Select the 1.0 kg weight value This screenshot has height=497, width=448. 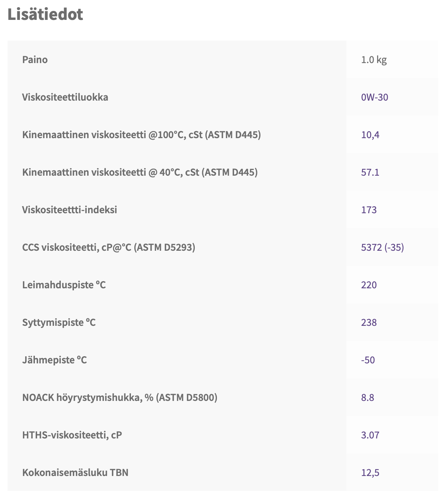click(374, 60)
